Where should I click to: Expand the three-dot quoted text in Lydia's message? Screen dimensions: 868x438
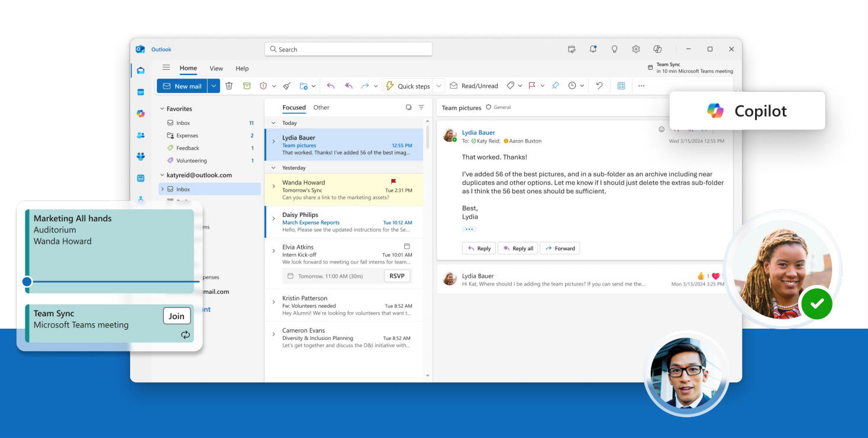point(469,229)
